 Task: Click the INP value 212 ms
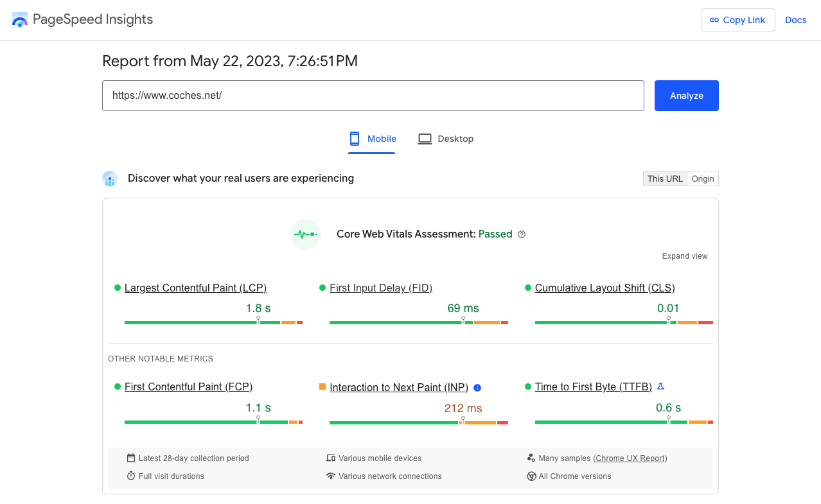coord(463,408)
